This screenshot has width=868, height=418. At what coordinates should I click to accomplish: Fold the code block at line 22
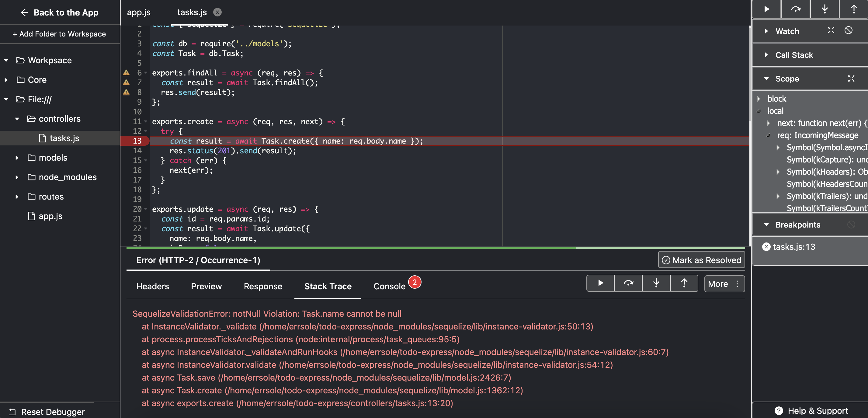tap(146, 228)
